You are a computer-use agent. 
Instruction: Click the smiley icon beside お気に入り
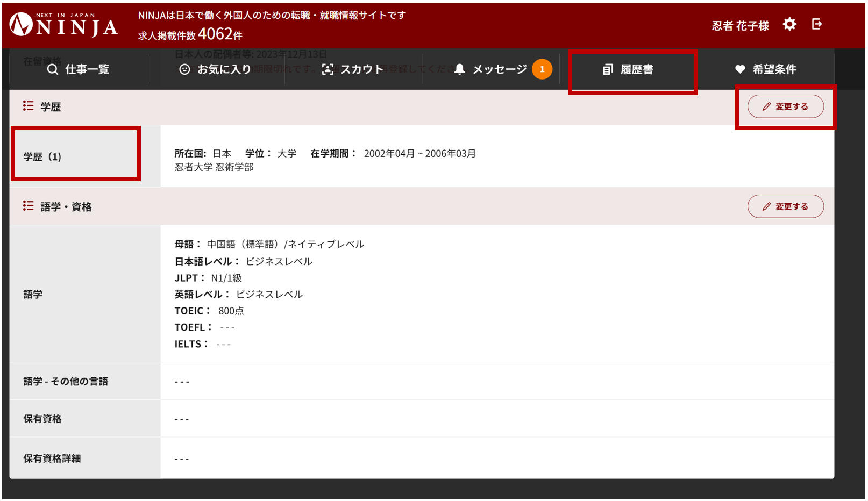coord(184,69)
